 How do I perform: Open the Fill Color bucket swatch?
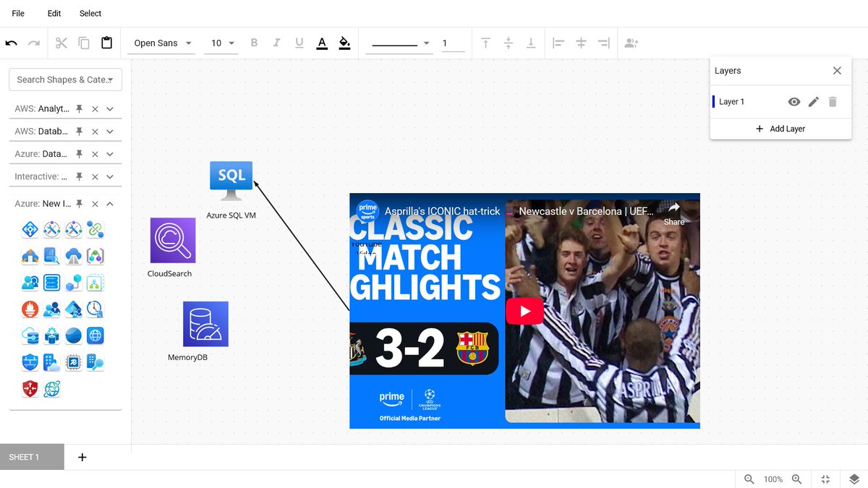click(x=344, y=43)
